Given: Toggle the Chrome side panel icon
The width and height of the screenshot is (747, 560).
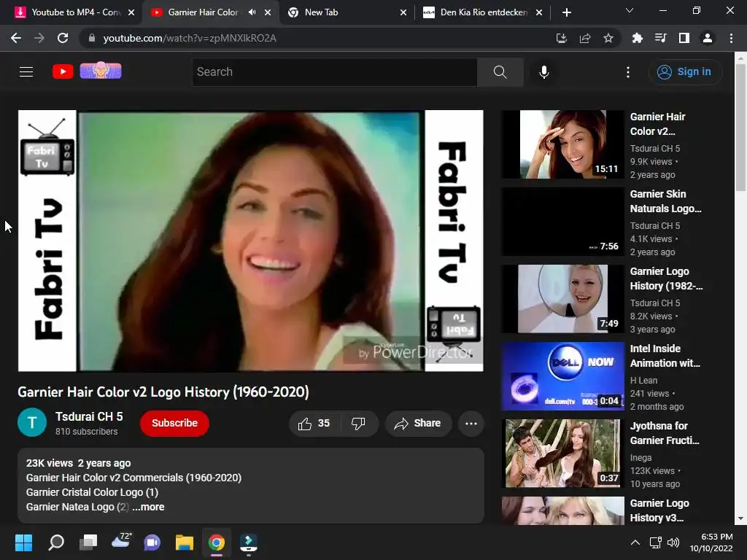Looking at the screenshot, I should (684, 38).
